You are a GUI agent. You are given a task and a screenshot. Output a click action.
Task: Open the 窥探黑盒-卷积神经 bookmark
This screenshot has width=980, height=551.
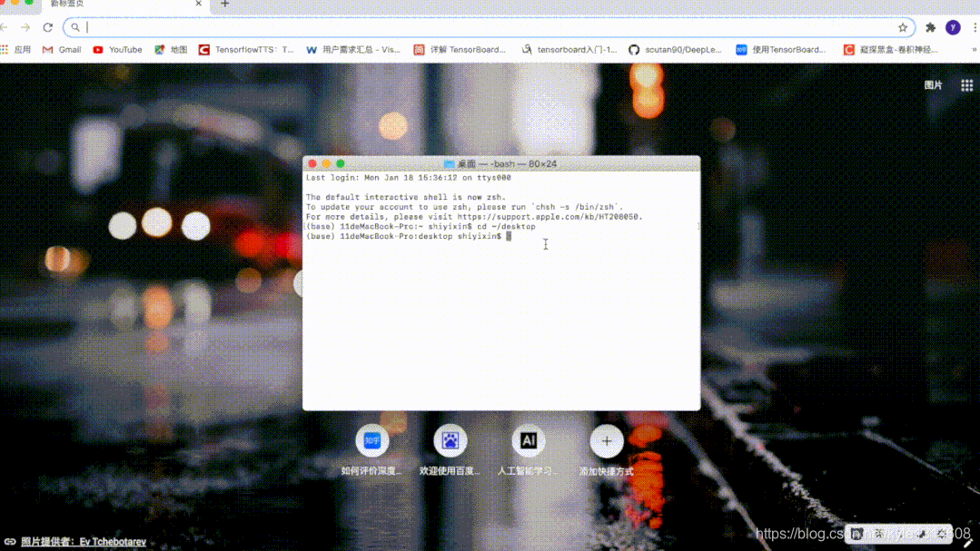[x=891, y=50]
